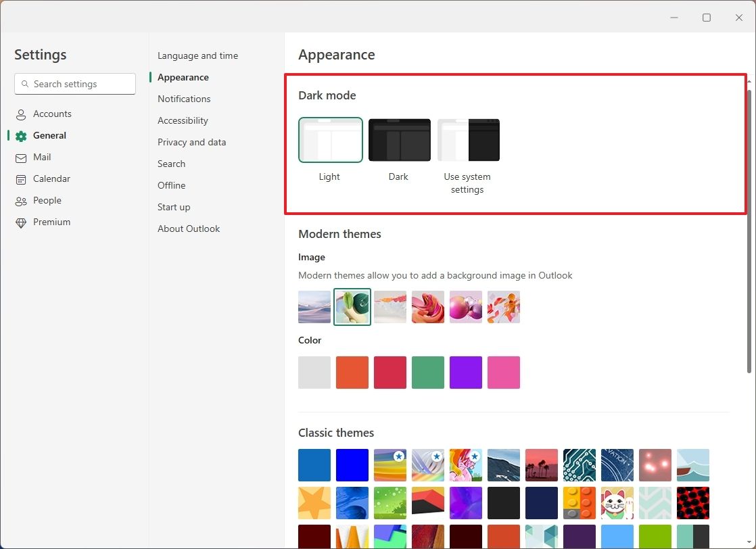Viewport: 756px width, 549px height.
Task: Select the Light appearance option
Action: point(330,140)
